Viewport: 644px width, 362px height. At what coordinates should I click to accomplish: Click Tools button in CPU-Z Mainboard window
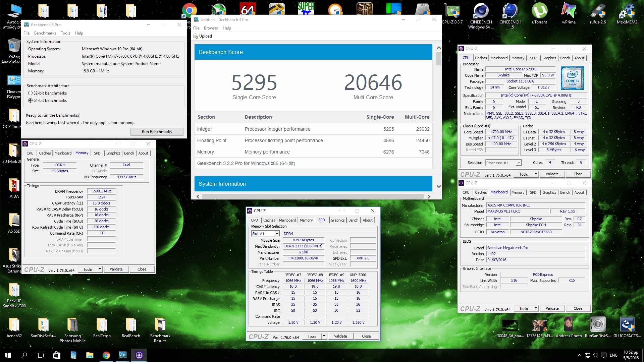[523, 308]
